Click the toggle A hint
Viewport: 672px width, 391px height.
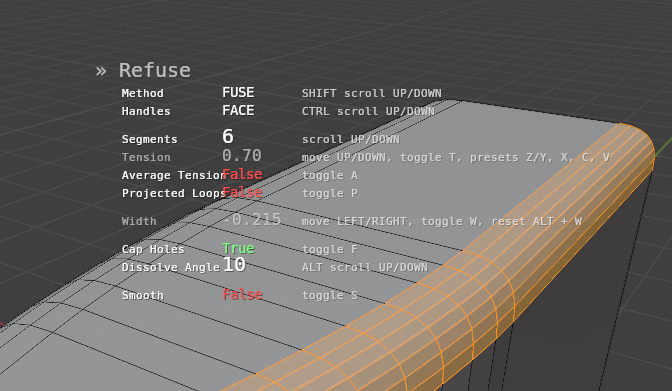(330, 175)
